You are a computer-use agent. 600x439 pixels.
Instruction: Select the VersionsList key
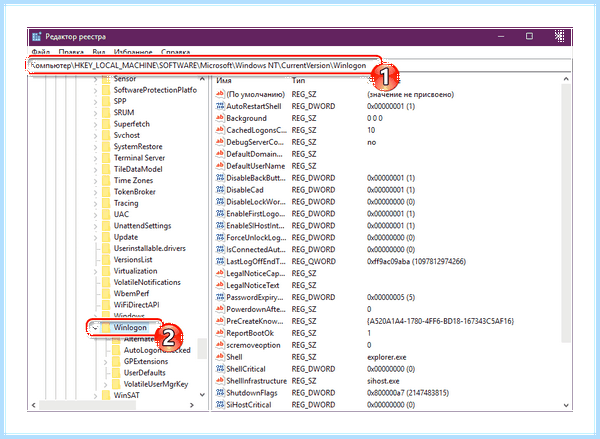point(133,259)
